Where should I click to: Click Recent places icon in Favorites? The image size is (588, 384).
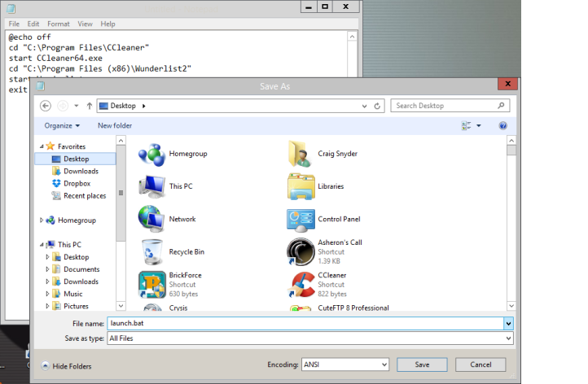[56, 195]
